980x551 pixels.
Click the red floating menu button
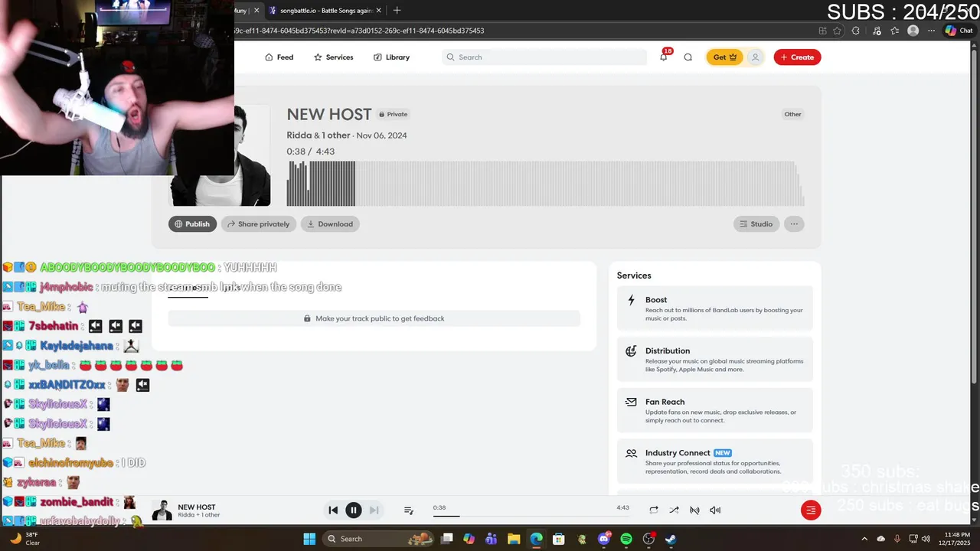pos(811,510)
